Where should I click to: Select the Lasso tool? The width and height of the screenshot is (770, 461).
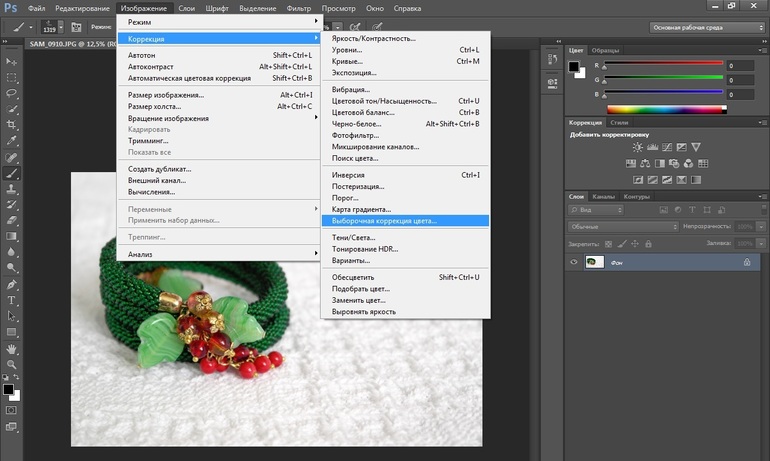coord(12,92)
